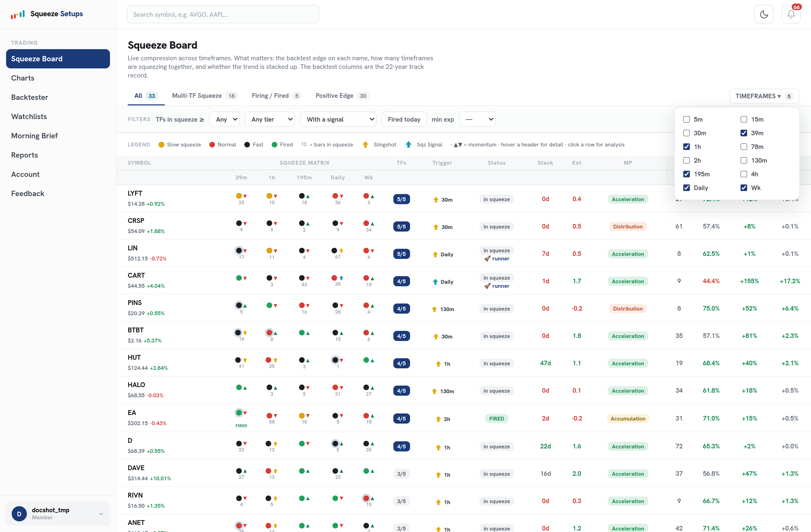Click LIN Daily slingshot arrow icon
Screen dimensions: 811x532
tap(341, 251)
